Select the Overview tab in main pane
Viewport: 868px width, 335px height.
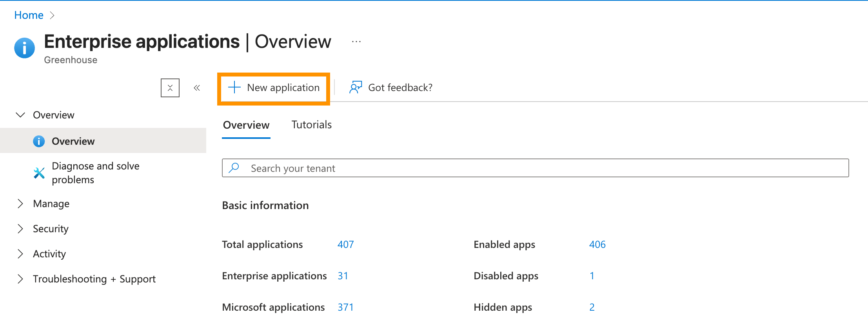pos(246,125)
